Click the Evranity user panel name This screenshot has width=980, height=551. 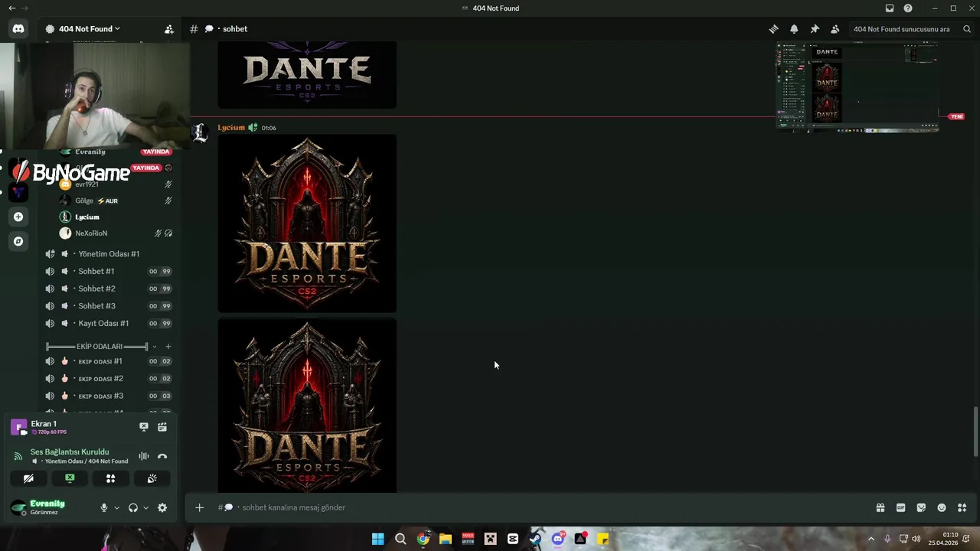(47, 504)
